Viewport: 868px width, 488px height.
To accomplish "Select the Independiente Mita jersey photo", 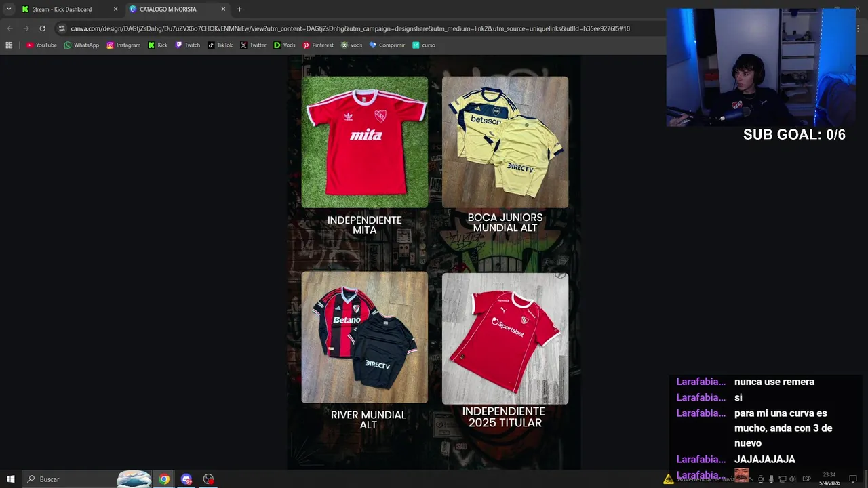I will [365, 142].
